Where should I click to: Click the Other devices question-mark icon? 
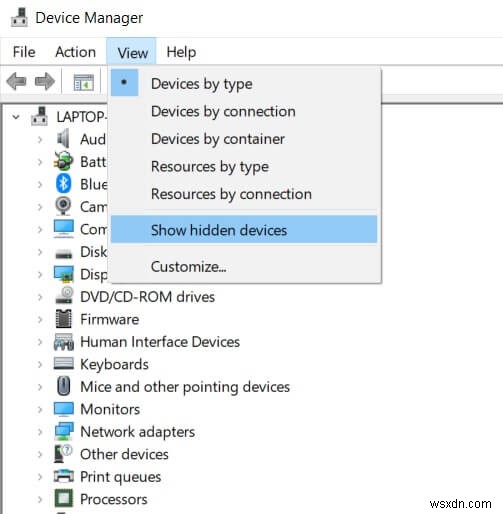click(x=63, y=454)
